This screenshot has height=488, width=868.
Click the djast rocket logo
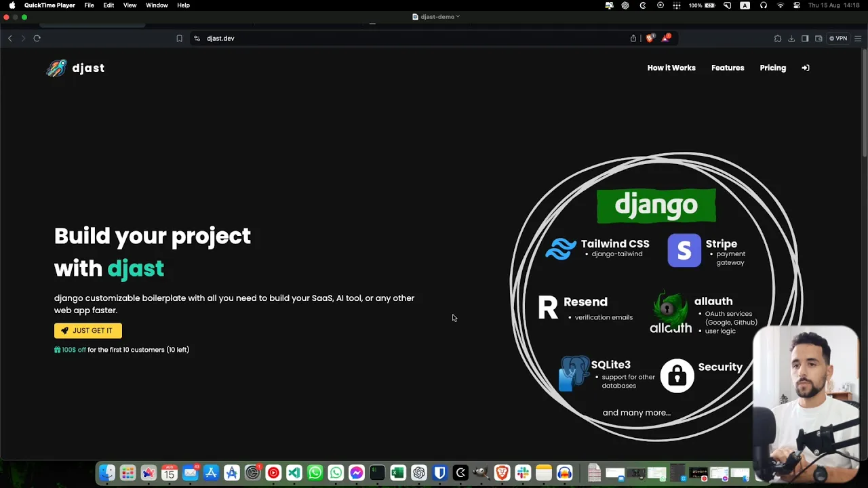[56, 68]
